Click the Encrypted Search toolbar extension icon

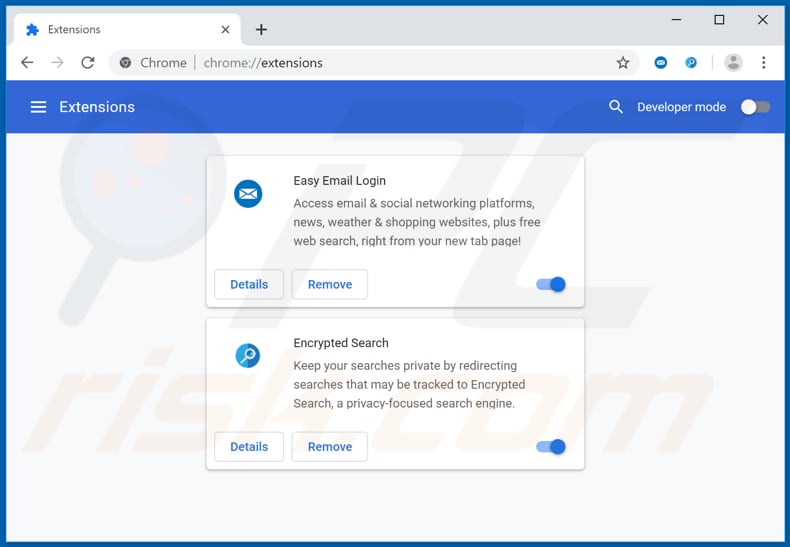(x=691, y=62)
